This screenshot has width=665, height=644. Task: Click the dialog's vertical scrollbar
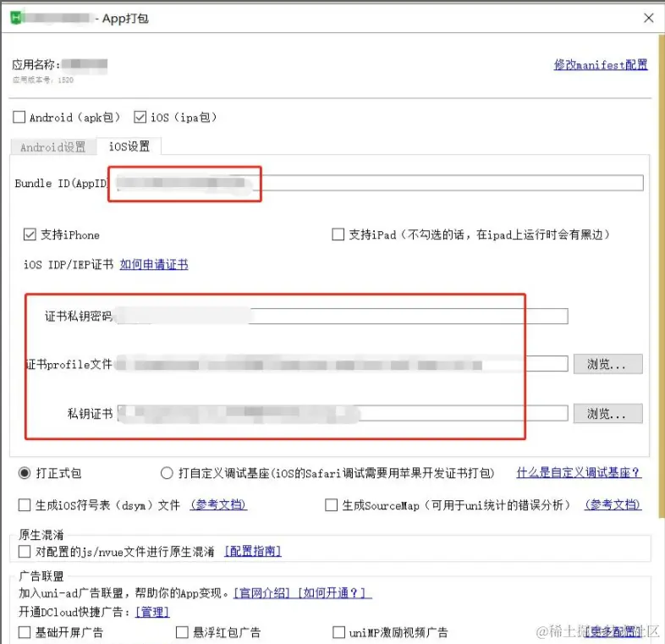(661, 276)
